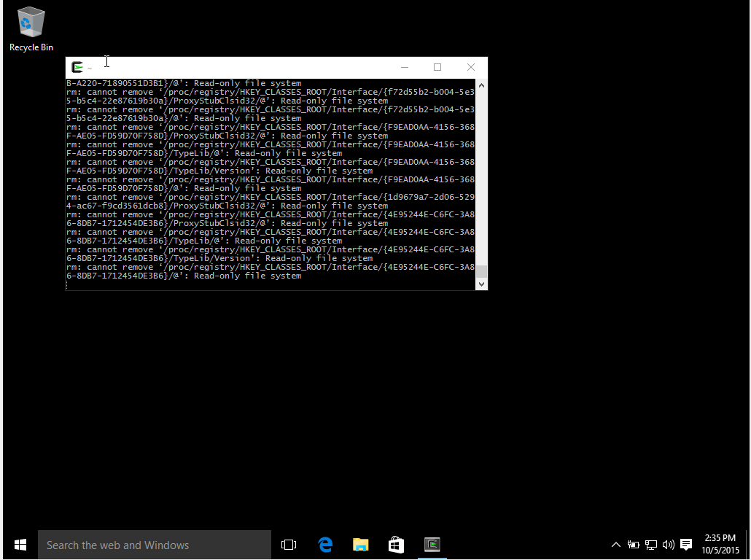Click the battery status icon in the tray
The width and height of the screenshot is (751, 560).
pos(633,545)
